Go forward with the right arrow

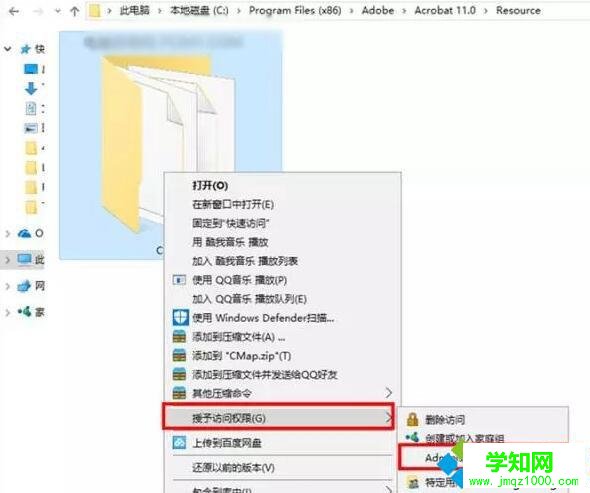pos(38,11)
